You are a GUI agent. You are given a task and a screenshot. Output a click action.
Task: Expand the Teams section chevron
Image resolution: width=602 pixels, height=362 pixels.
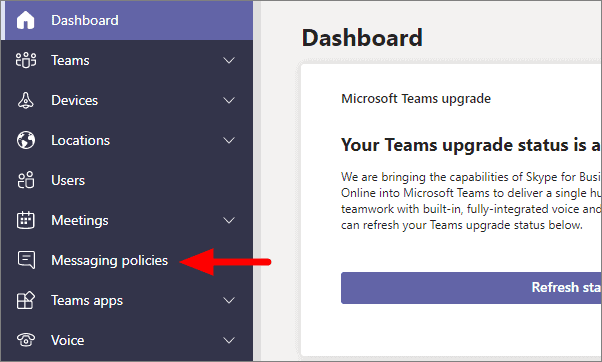tap(229, 61)
